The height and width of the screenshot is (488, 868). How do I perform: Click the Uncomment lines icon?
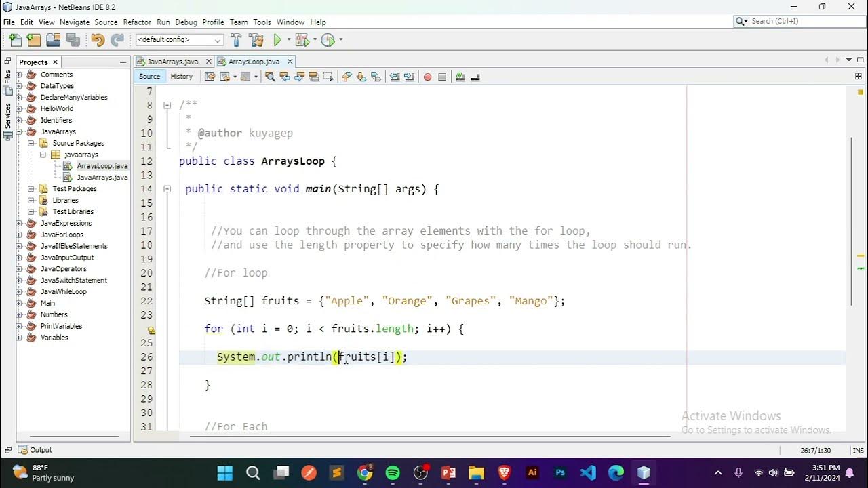pyautogui.click(x=475, y=77)
